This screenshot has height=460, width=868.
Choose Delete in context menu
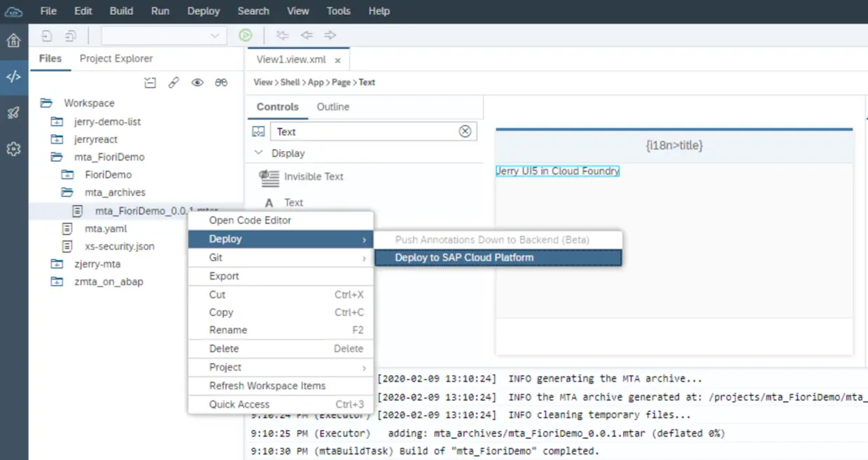tap(281, 349)
